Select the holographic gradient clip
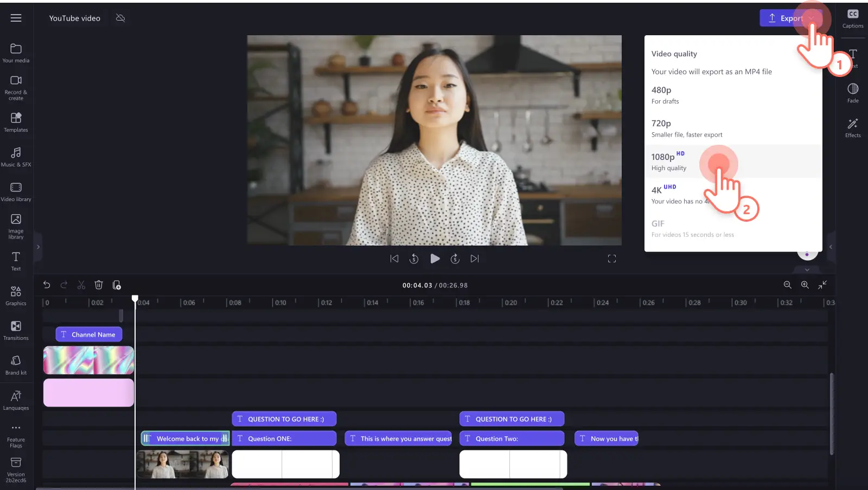 [88, 360]
